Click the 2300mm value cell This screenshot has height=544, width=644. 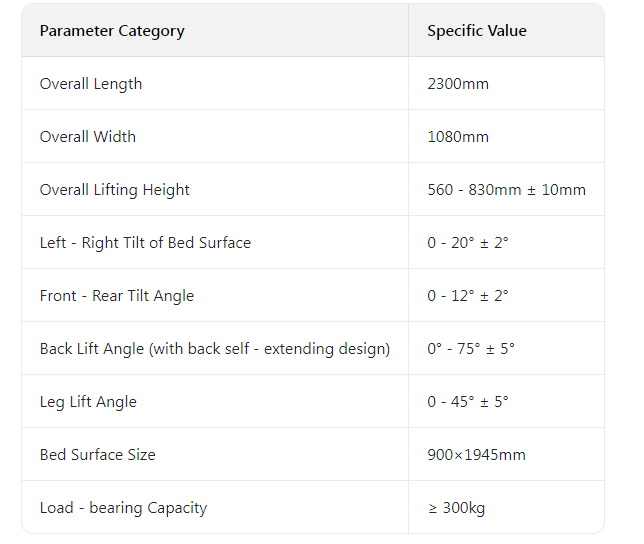tap(458, 84)
